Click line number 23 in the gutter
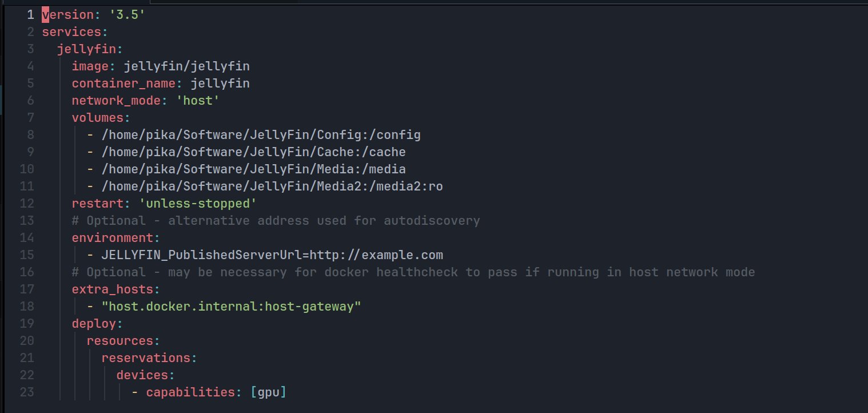 [x=27, y=392]
